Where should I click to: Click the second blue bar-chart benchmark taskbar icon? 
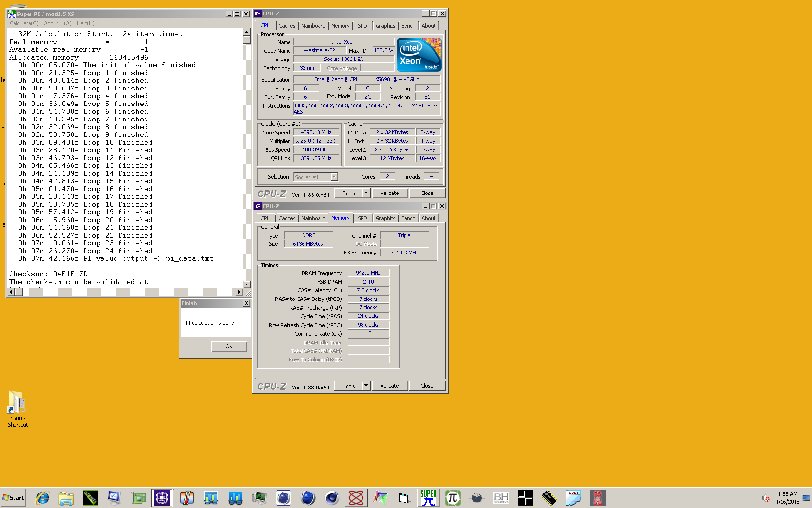(x=235, y=498)
